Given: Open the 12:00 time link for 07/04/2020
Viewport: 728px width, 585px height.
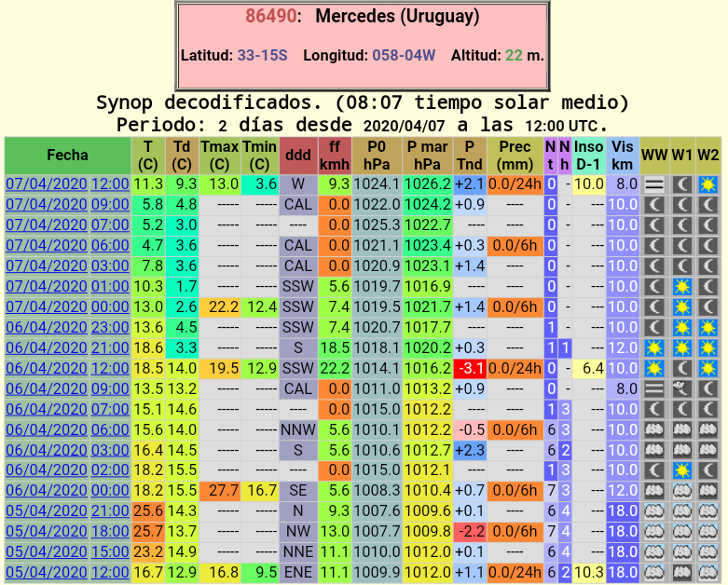Looking at the screenshot, I should (110, 184).
